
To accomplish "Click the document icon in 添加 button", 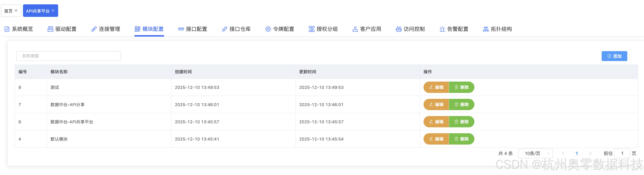I will (x=609, y=56).
